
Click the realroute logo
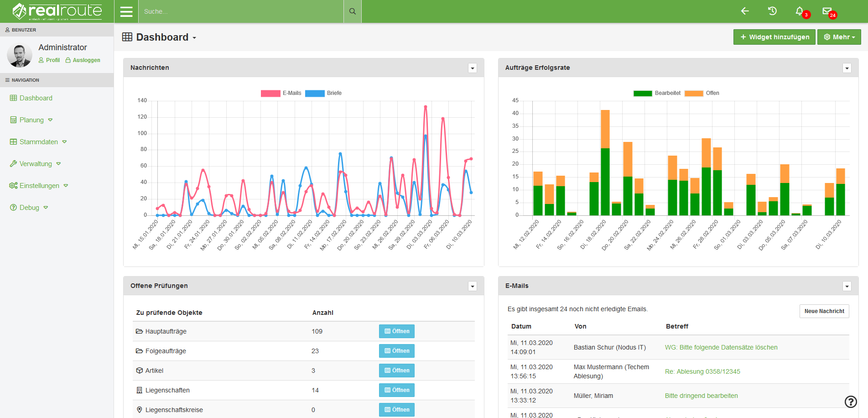pyautogui.click(x=57, y=11)
